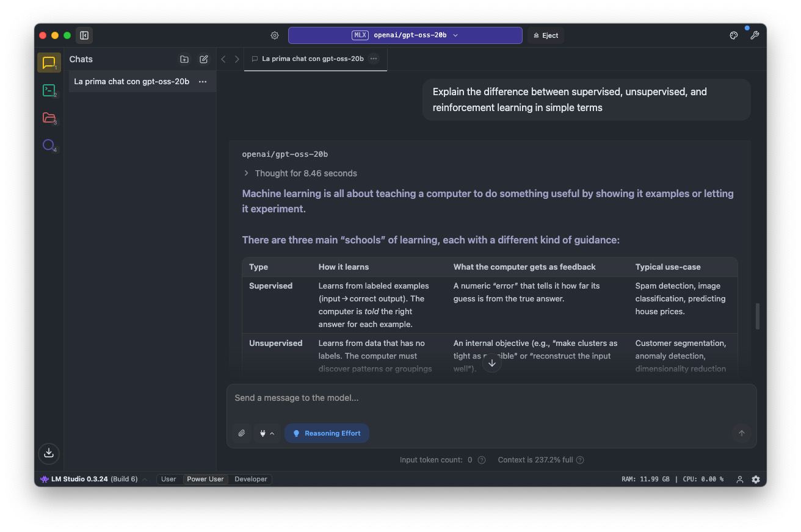
Task: Click the attach file paperclip icon
Action: tap(242, 433)
